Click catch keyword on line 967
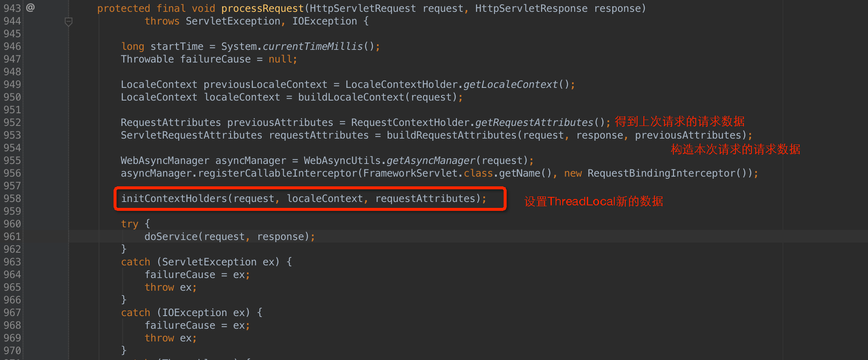 click(x=136, y=313)
